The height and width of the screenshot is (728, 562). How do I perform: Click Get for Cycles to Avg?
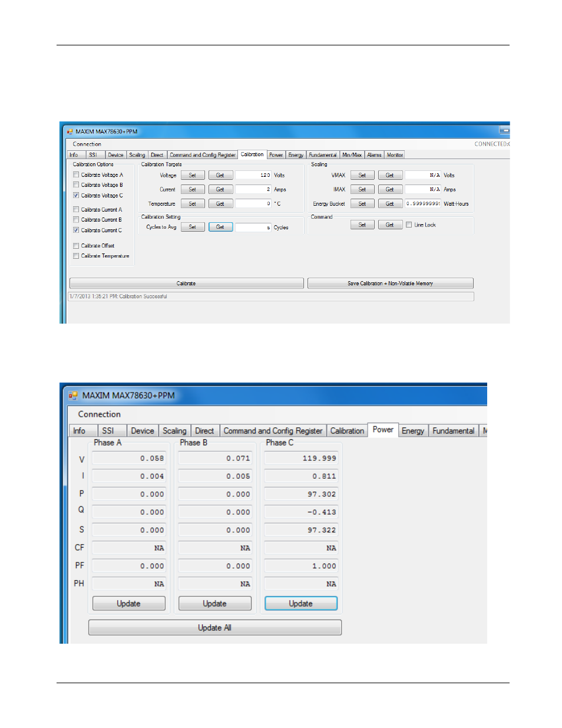pos(220,227)
